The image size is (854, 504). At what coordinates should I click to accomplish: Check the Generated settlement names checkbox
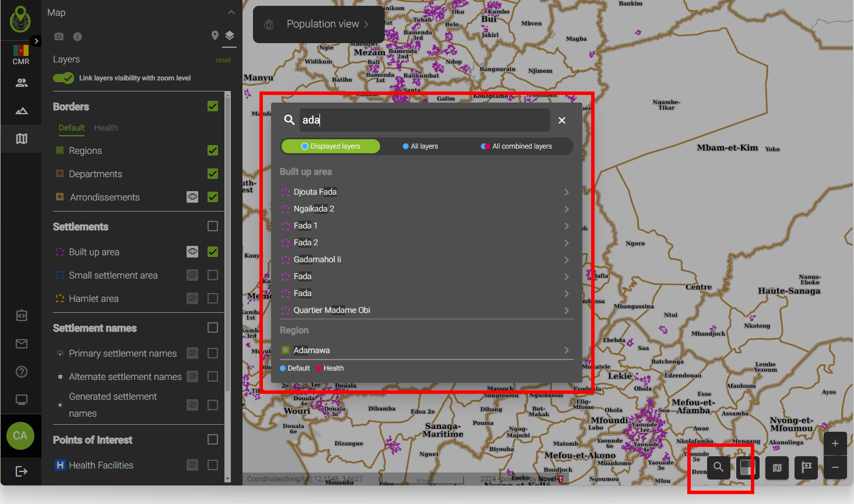pyautogui.click(x=213, y=405)
